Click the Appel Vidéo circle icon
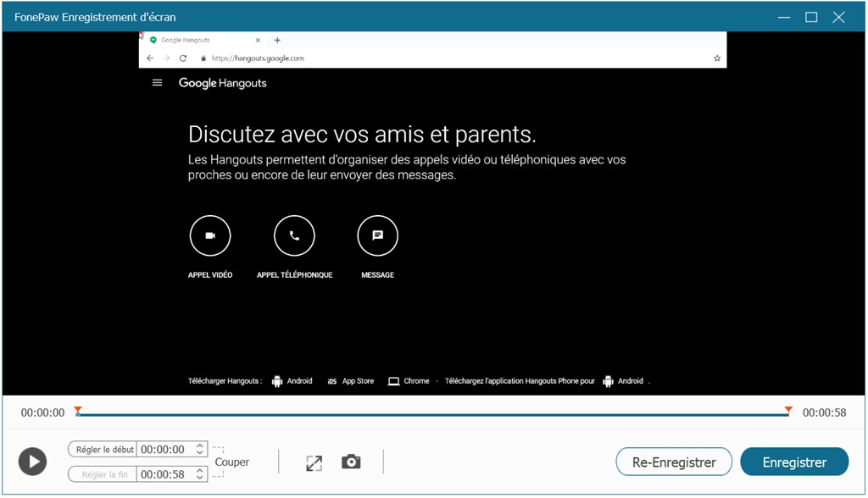This screenshot has width=868, height=498. click(210, 235)
